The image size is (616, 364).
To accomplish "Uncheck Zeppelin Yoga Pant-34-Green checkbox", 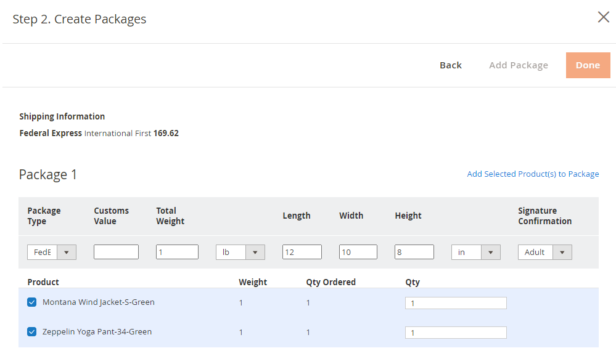I will tap(32, 332).
